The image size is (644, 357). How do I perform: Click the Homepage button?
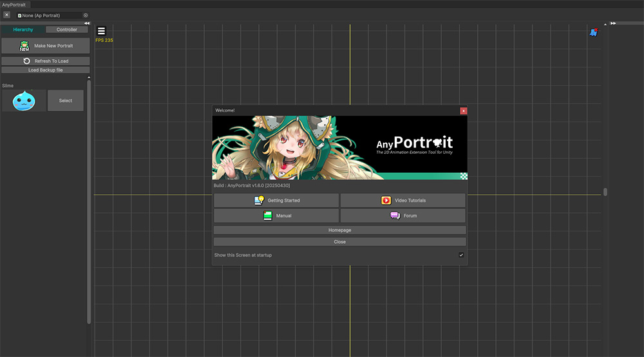(x=339, y=230)
